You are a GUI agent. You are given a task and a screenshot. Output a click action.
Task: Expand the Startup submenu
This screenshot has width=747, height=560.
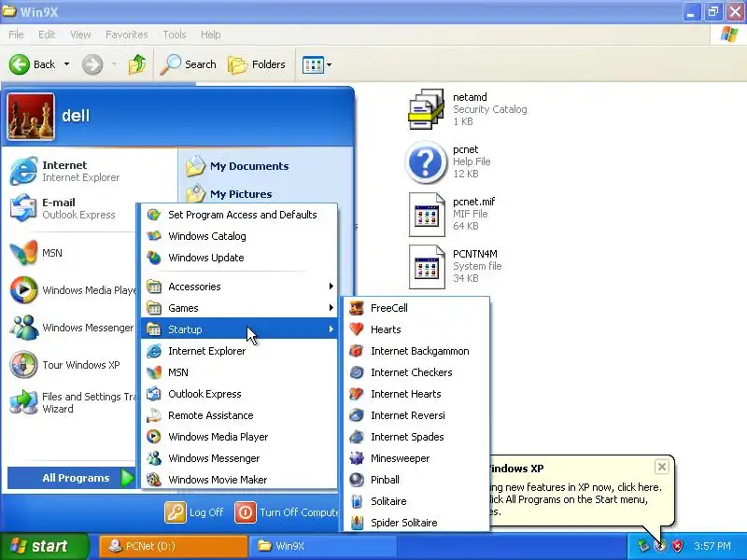pyautogui.click(x=239, y=329)
